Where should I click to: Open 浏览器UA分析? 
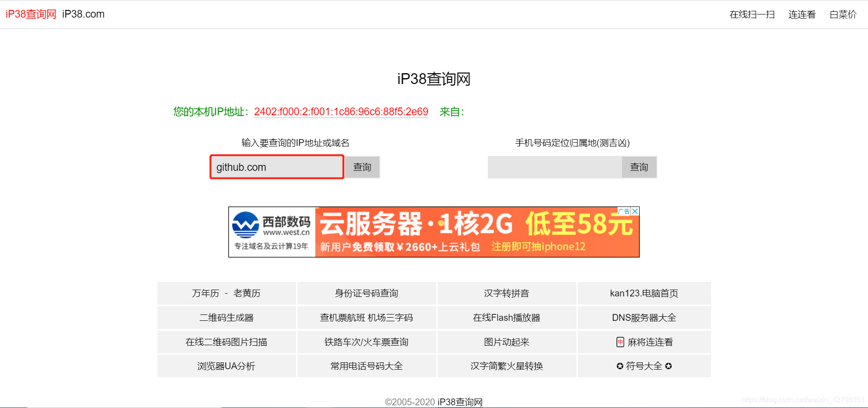click(x=226, y=366)
